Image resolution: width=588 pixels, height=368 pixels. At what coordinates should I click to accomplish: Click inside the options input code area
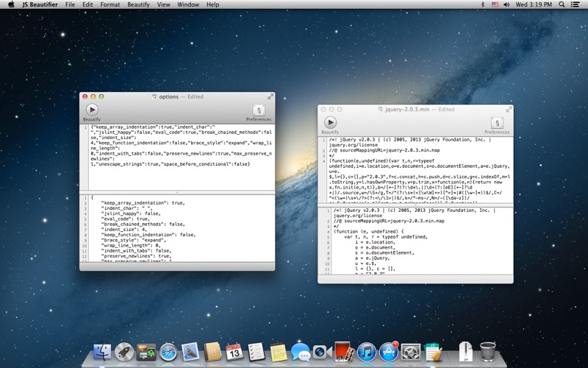(182, 157)
